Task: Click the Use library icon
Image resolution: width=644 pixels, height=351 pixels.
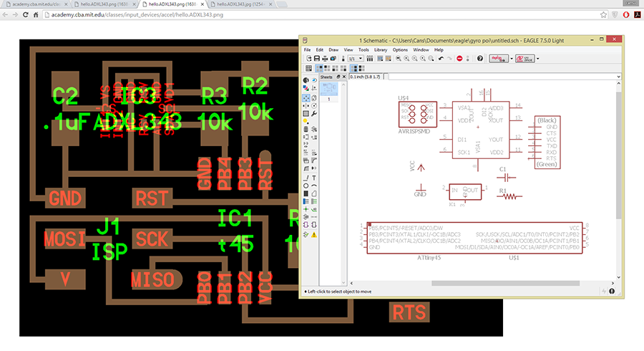Action: coord(370,58)
